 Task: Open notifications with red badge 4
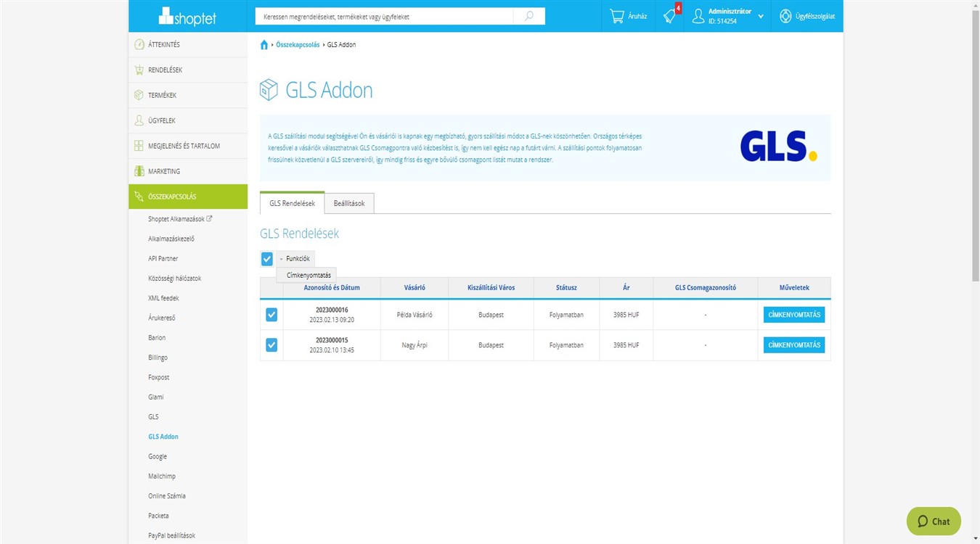(671, 16)
